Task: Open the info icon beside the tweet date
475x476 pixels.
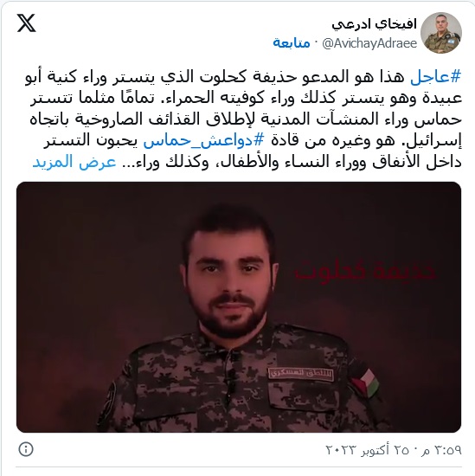Action: tap(26, 448)
